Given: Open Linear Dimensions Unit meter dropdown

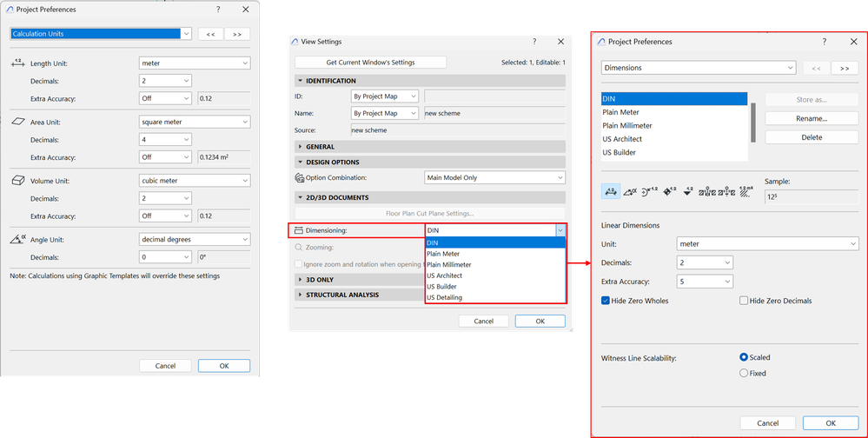Looking at the screenshot, I should [x=768, y=243].
